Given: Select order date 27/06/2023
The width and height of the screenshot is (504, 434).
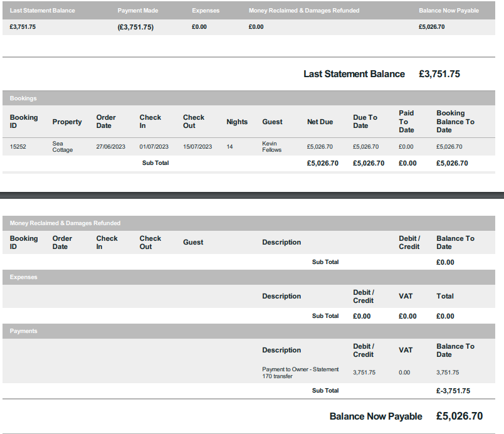Looking at the screenshot, I should pyautogui.click(x=110, y=147).
